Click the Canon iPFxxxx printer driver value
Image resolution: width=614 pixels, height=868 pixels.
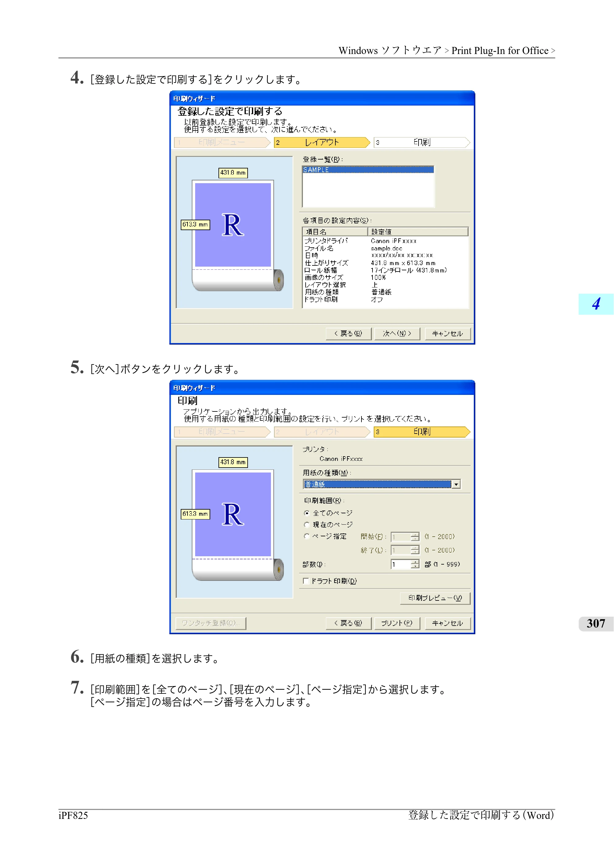(394, 241)
